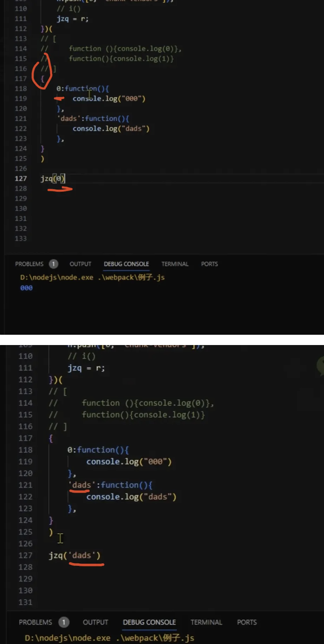Click line number 132 in the gutter
Image resolution: width=324 pixels, height=644 pixels.
(x=21, y=229)
